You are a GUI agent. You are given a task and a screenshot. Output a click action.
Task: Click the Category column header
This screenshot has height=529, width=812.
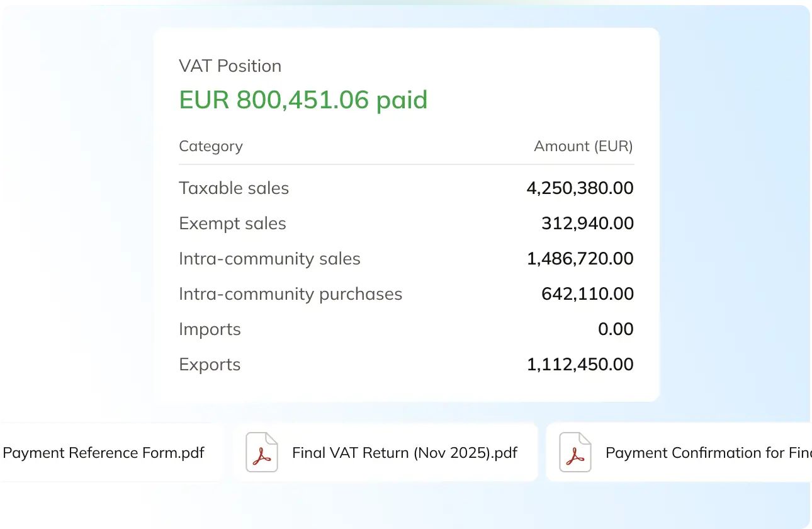(x=210, y=146)
